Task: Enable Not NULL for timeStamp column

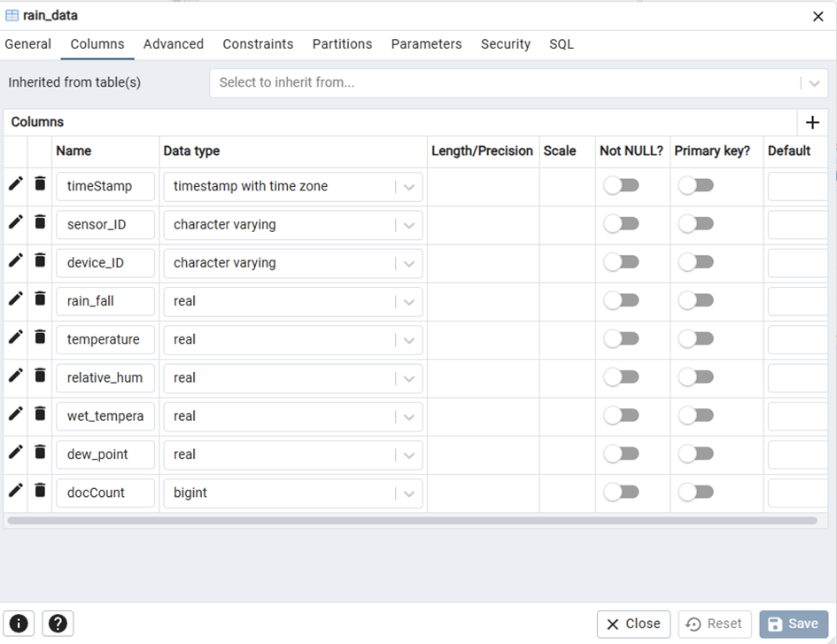Action: (x=621, y=186)
